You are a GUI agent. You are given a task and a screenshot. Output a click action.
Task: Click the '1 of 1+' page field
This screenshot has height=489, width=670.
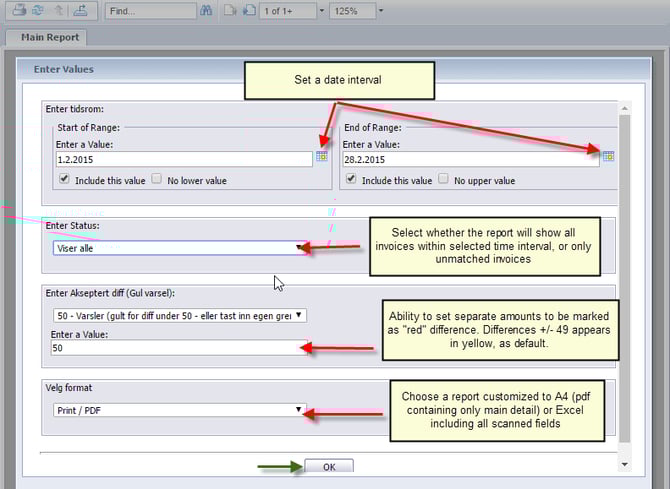[x=288, y=11]
